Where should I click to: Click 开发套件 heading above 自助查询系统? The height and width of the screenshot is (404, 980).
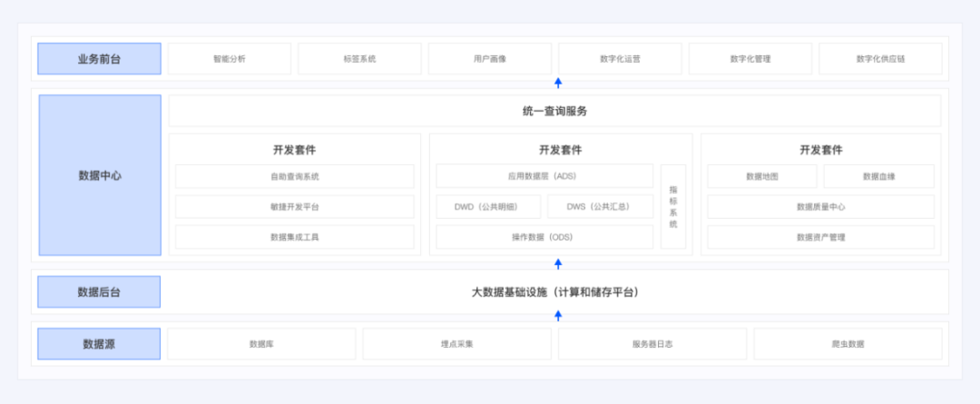pos(294,150)
